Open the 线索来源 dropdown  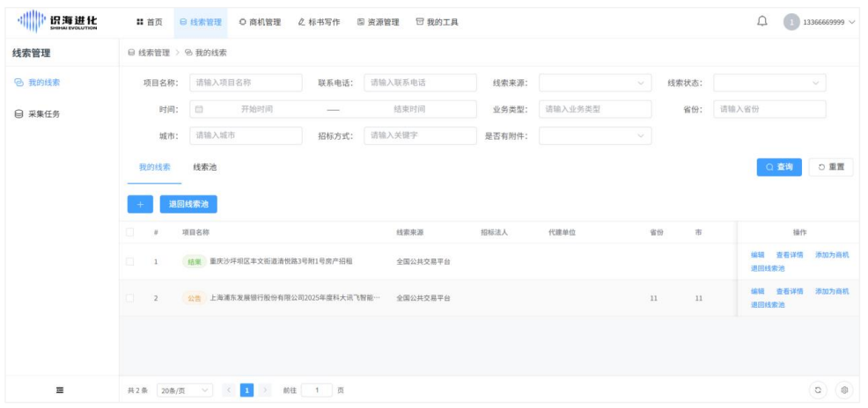pos(595,83)
